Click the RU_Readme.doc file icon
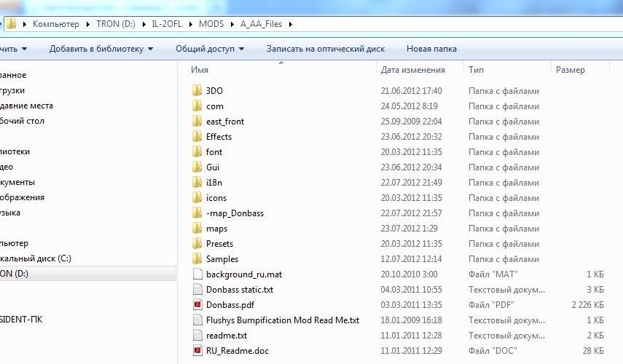The image size is (623, 364). coord(197,350)
